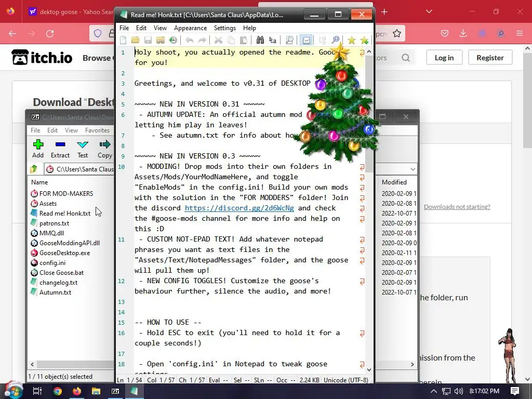Click the itch.io logo

pyautogui.click(x=42, y=57)
